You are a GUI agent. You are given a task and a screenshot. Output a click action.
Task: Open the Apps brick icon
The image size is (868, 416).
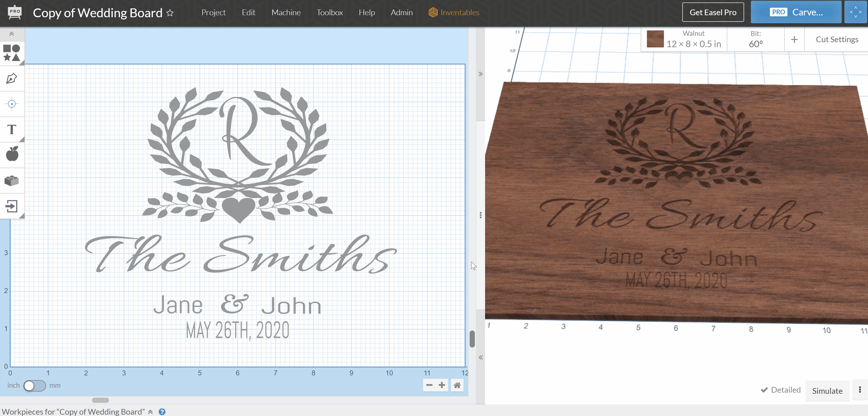(x=12, y=180)
